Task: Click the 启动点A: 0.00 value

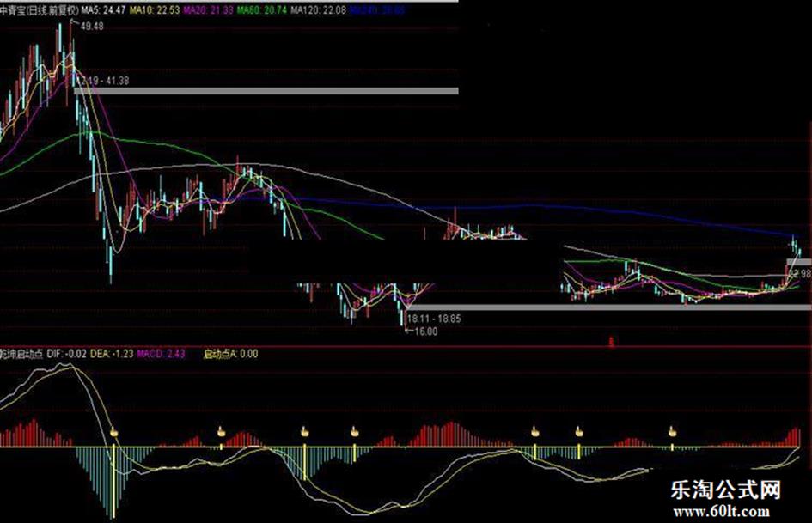Action: pyautogui.click(x=230, y=354)
